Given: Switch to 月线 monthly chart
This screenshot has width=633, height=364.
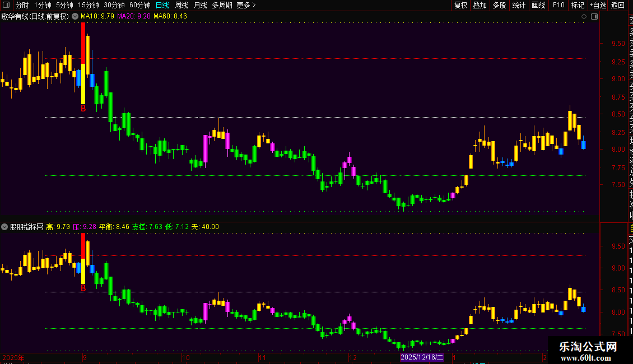Looking at the screenshot, I should pos(200,5).
